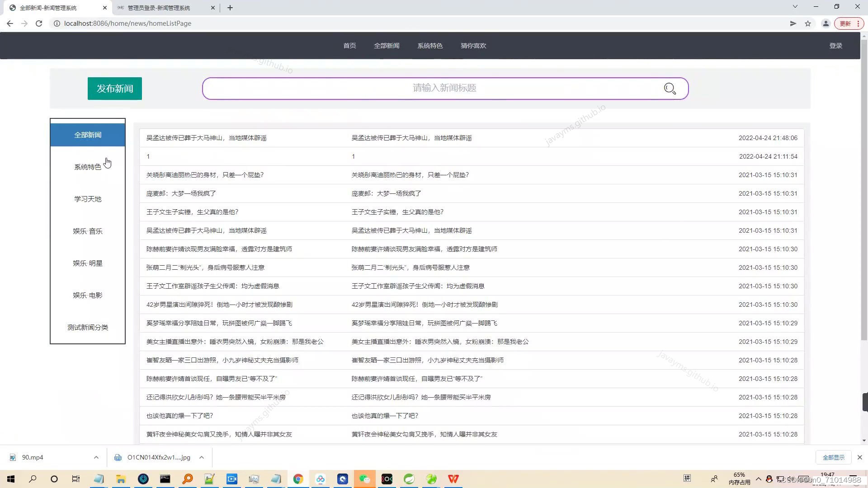Expand options for 90.mp4 download
Screen dimensions: 868x488
coord(96,458)
